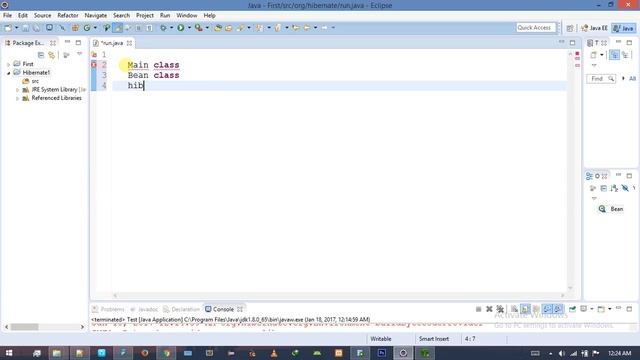Switch to the Problems tab
Image resolution: width=640 pixels, height=360 pixels.
[108, 309]
